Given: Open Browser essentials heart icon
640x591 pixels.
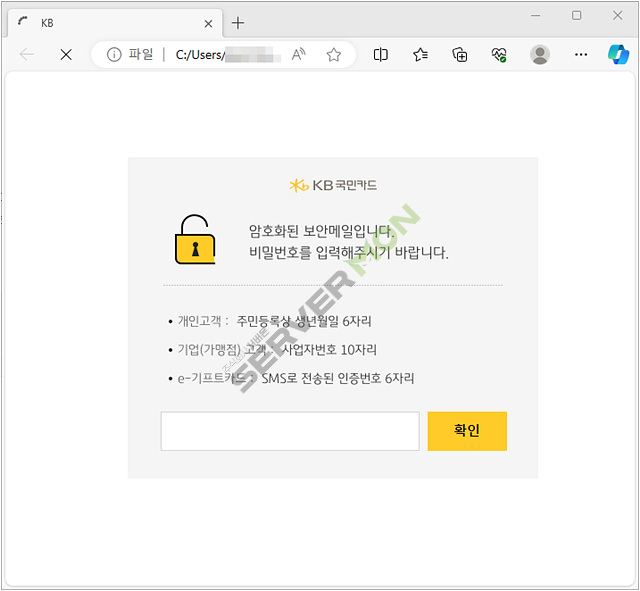Looking at the screenshot, I should 499,54.
